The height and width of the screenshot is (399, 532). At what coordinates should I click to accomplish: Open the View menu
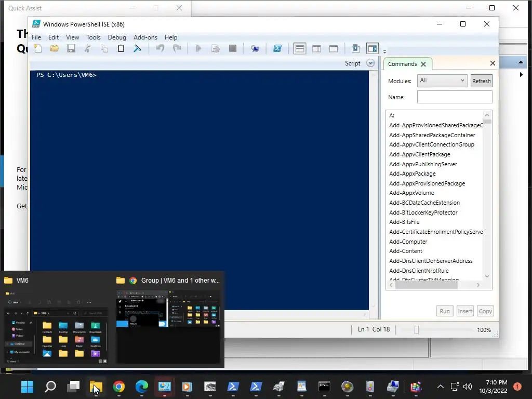(x=72, y=37)
